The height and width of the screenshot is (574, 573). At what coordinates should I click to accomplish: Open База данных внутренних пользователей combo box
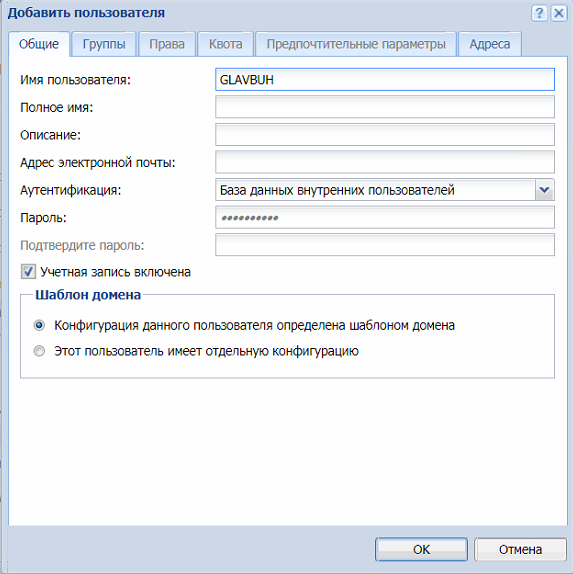click(x=385, y=190)
